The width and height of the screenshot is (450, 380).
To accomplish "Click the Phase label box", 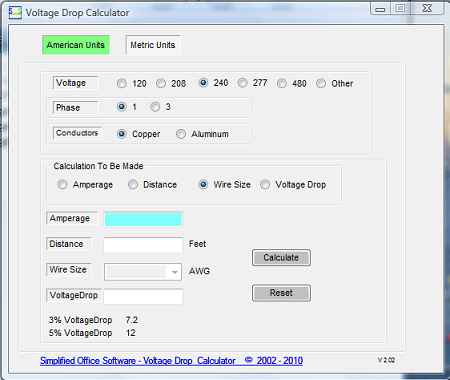I will pos(75,108).
